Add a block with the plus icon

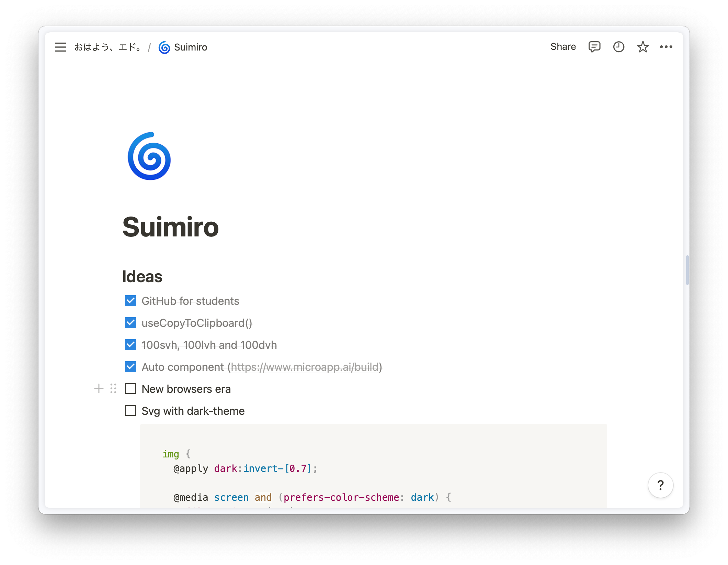(x=99, y=389)
